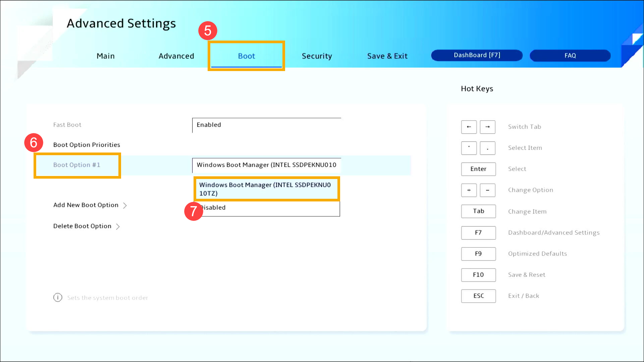Screen dimensions: 644x362
Task: Choose Windows Boot Manager from dropdown list
Action: tap(267, 189)
